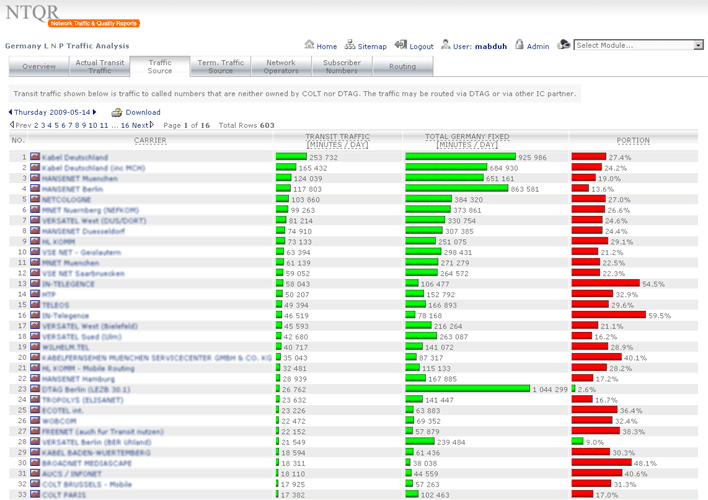
Task: Expand the Thursday 2009-05-14 date selector
Action: coord(48,113)
